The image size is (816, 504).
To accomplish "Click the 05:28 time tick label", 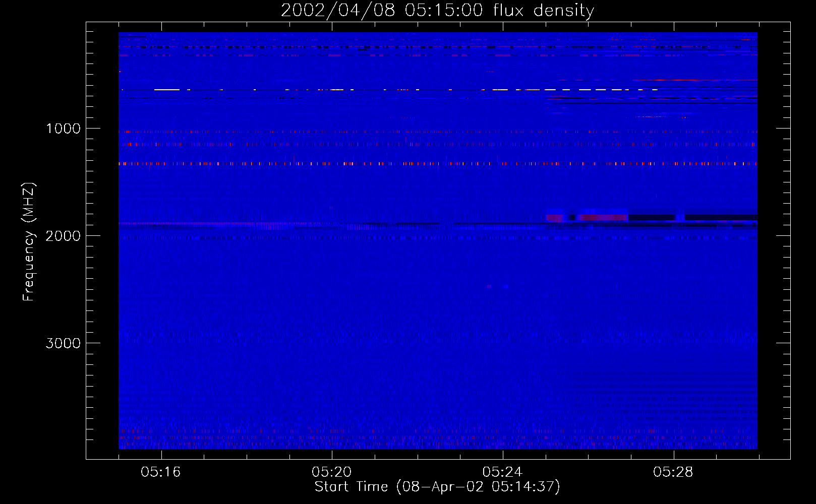I will [673, 472].
